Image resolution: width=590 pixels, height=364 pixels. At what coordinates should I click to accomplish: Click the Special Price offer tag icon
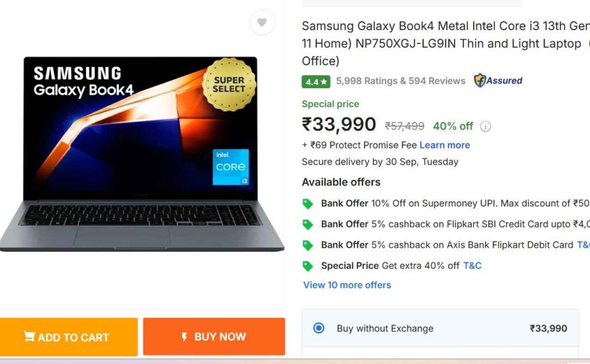click(x=308, y=266)
